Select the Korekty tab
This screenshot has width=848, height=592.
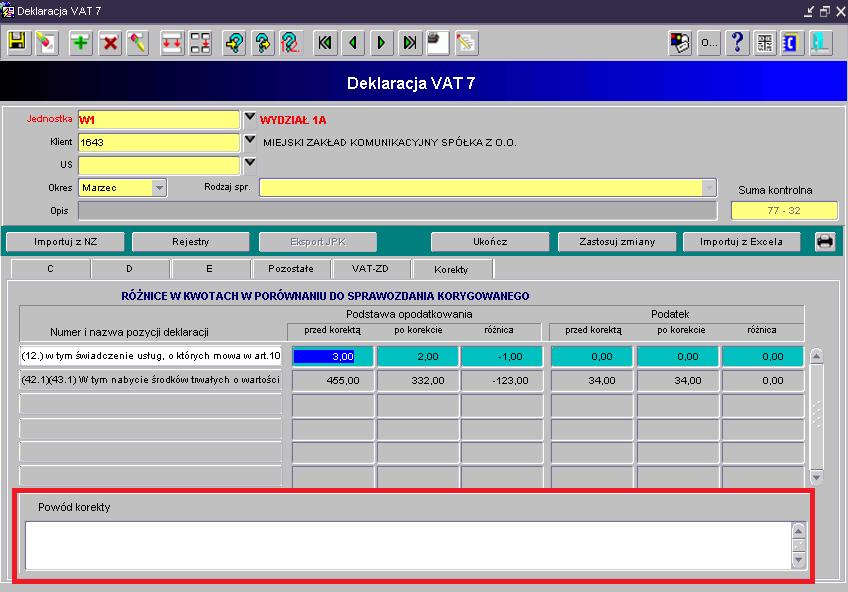[452, 269]
